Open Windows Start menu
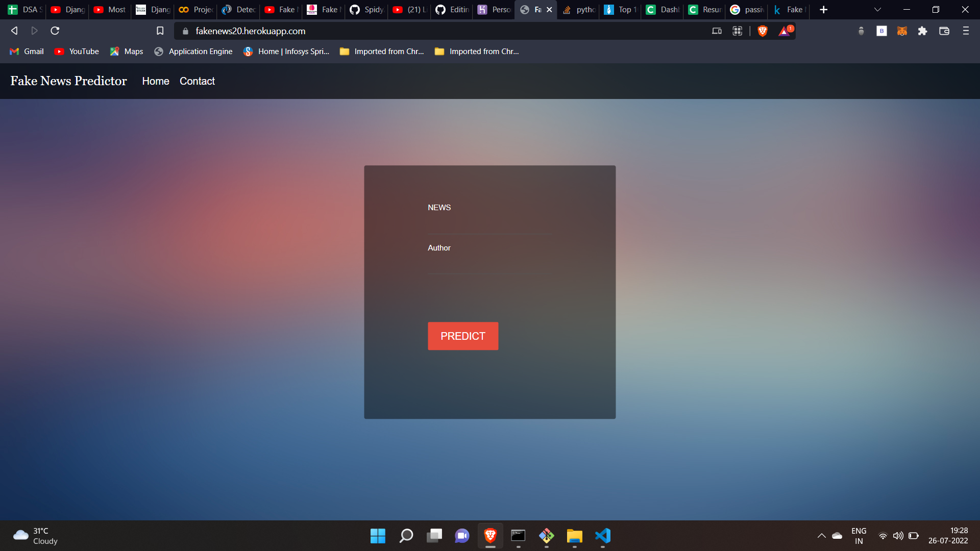This screenshot has height=551, width=980. [x=378, y=536]
